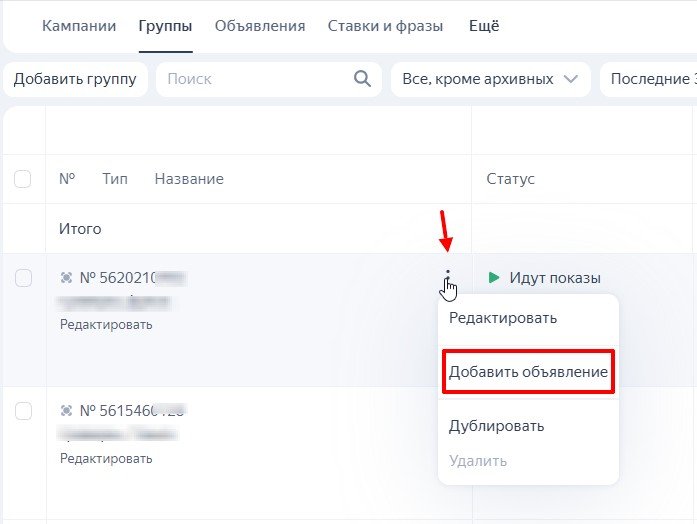Open the 'Последние' date range dropdown
Viewport: 697px width, 524px height.
pyautogui.click(x=650, y=79)
